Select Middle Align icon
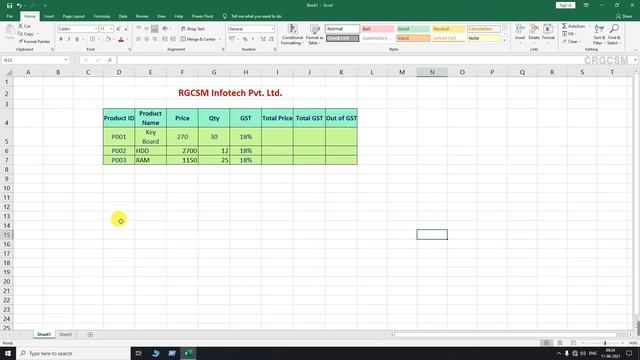Viewport: 640px width, 360px height. click(146, 29)
